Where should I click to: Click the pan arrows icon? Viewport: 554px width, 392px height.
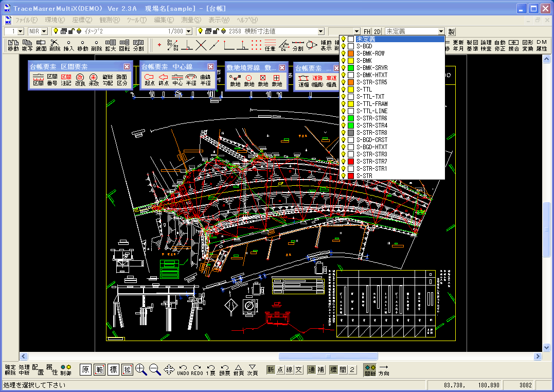pyautogui.click(x=169, y=370)
